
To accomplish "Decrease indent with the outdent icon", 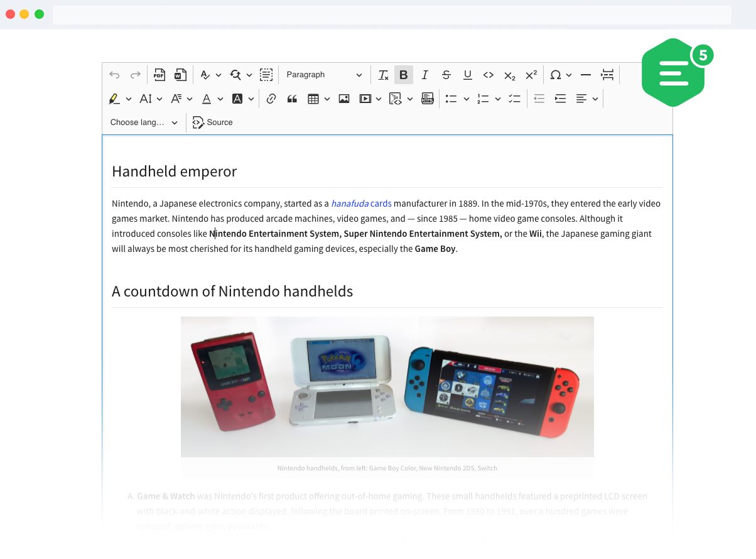I will (x=539, y=99).
